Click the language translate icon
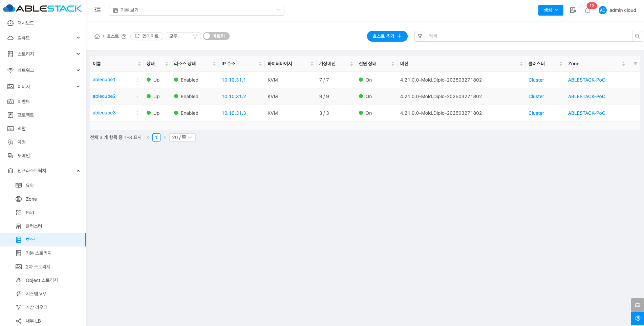 pos(573,10)
